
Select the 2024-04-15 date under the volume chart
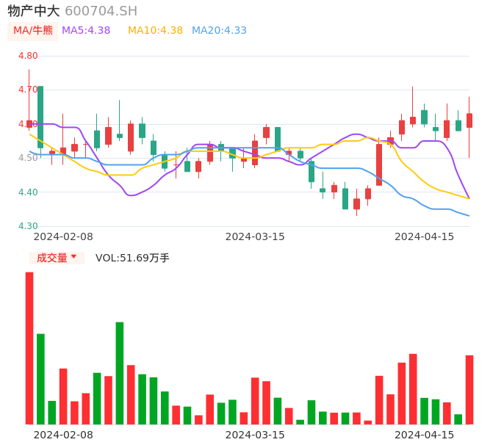pos(425,434)
